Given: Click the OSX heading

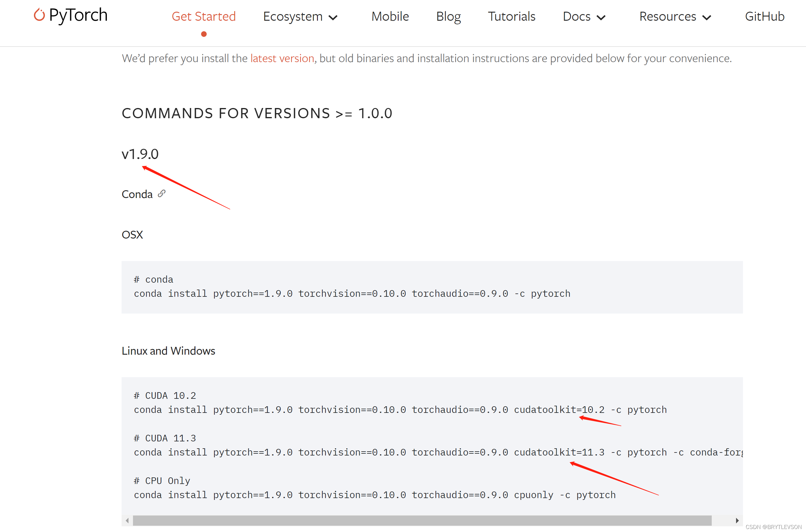Looking at the screenshot, I should click(x=132, y=235).
